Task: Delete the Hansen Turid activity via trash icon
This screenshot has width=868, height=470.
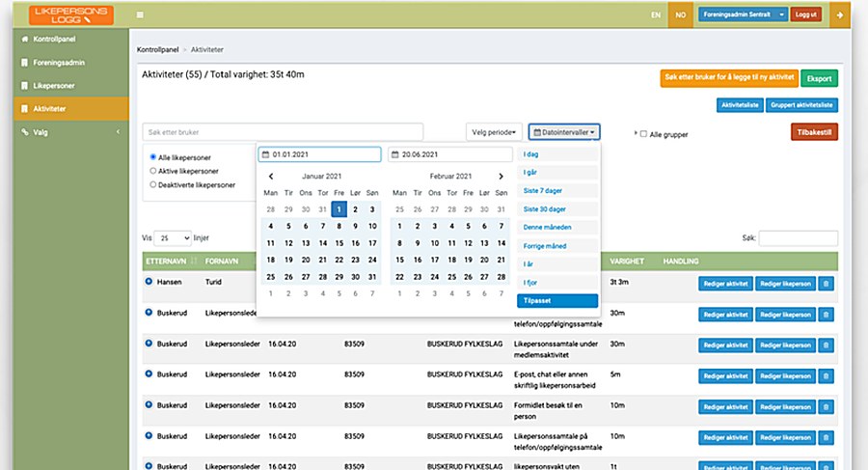Action: click(x=826, y=284)
